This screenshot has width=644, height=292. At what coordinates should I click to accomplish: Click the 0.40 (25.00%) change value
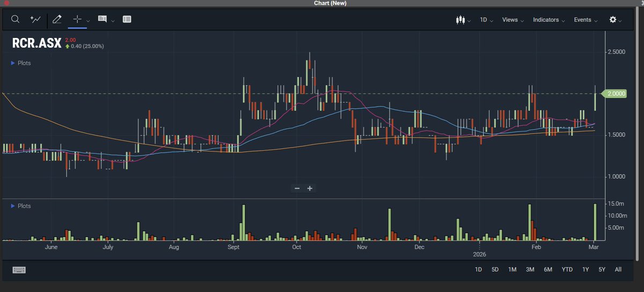click(x=87, y=46)
